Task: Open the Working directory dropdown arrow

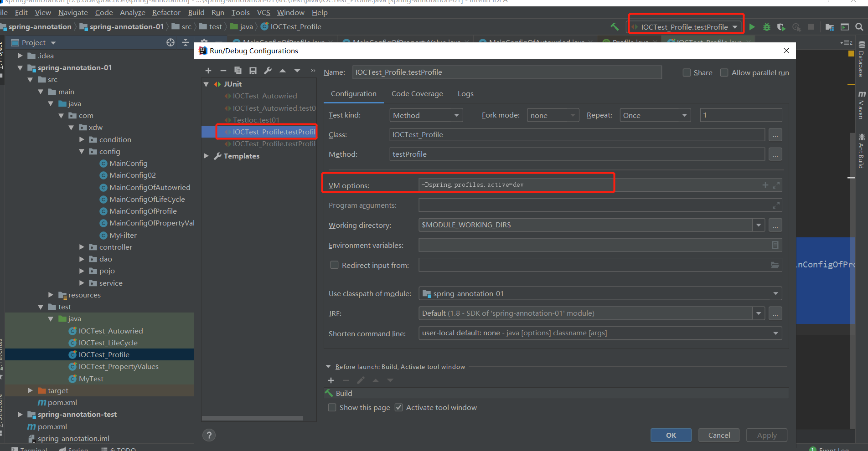Action: (x=759, y=225)
